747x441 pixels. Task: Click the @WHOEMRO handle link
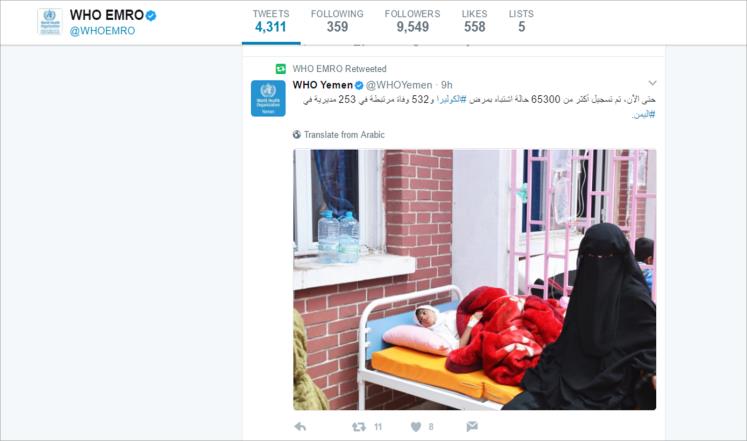coord(102,31)
